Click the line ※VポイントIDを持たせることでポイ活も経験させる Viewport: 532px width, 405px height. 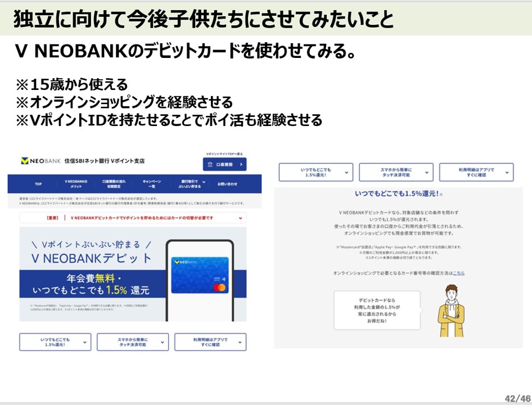169,120
